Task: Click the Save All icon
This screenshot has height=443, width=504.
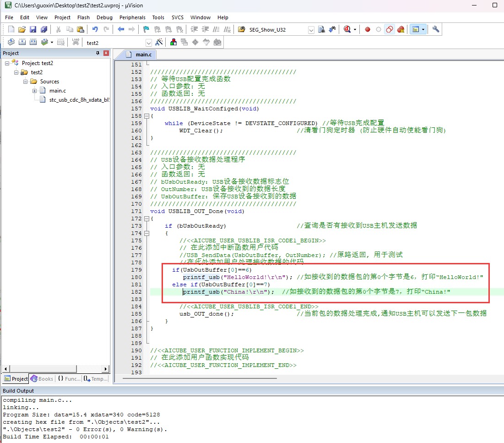Action: pos(44,30)
